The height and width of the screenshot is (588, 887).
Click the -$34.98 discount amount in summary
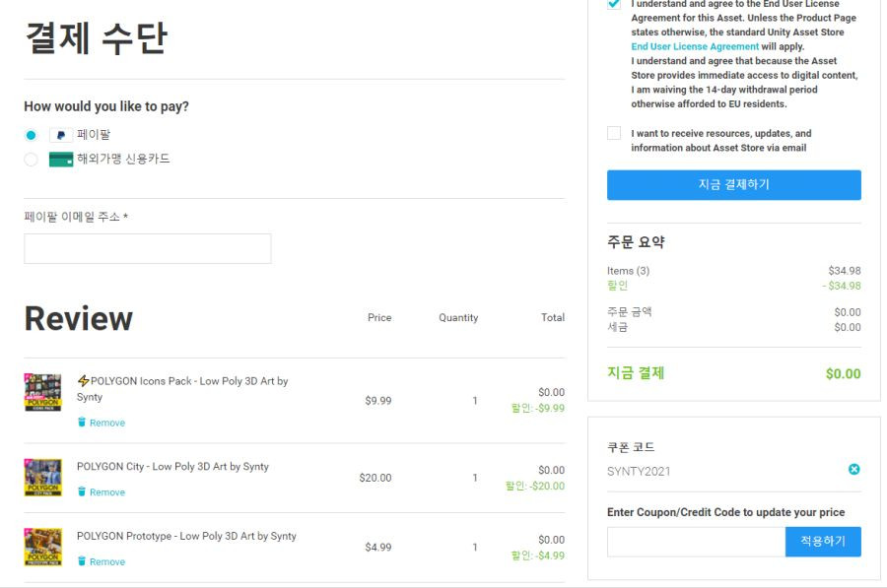[842, 286]
